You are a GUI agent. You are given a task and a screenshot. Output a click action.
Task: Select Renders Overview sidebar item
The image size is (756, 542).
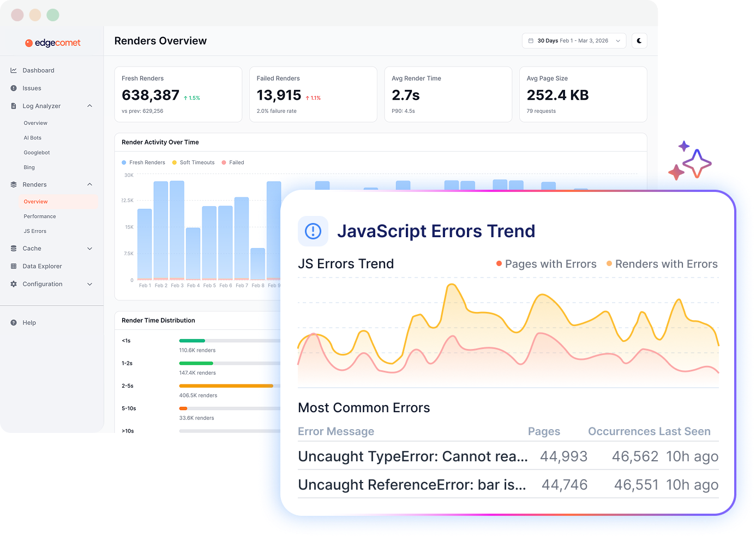pyautogui.click(x=58, y=202)
